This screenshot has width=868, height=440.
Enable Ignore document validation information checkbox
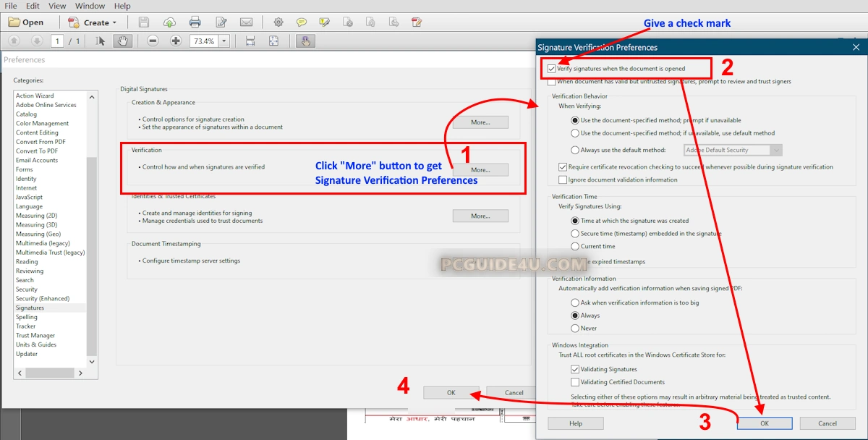tap(563, 179)
